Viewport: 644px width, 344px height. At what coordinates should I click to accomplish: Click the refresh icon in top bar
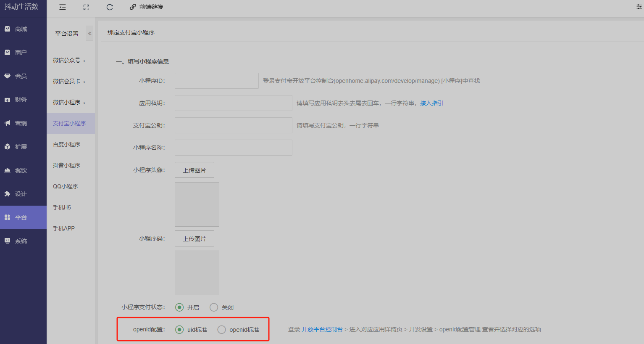click(110, 7)
